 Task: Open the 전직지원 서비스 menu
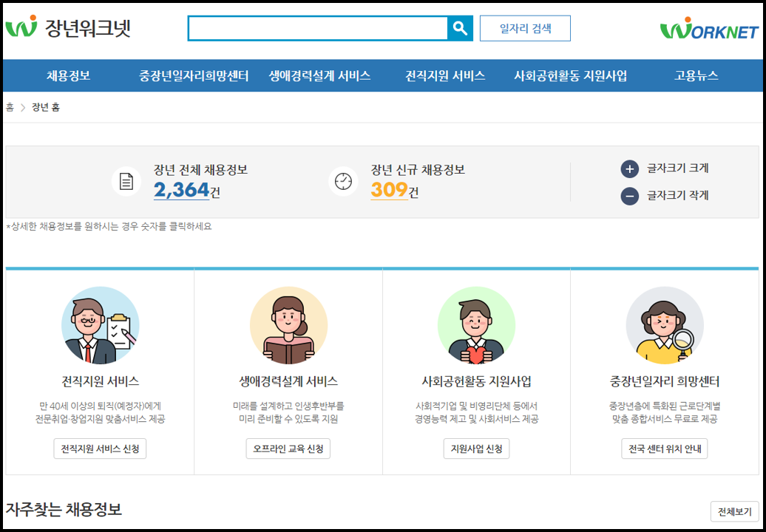click(x=445, y=75)
